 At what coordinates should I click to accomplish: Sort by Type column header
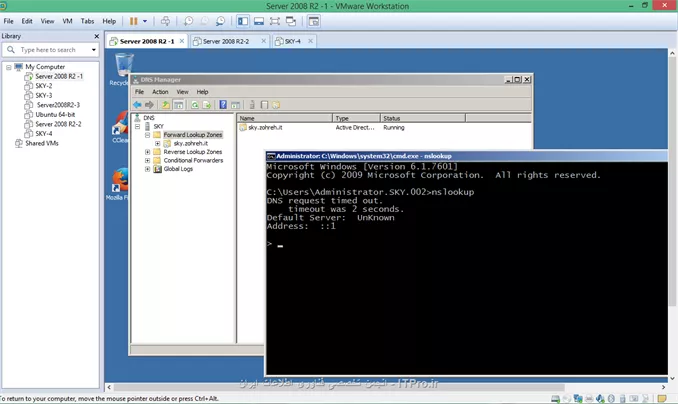tap(356, 118)
